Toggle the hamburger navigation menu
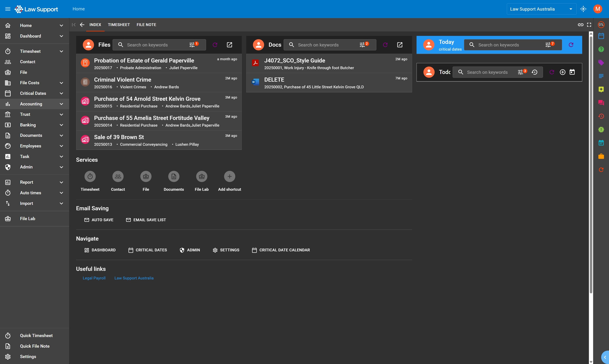The height and width of the screenshot is (364, 609). click(x=8, y=9)
